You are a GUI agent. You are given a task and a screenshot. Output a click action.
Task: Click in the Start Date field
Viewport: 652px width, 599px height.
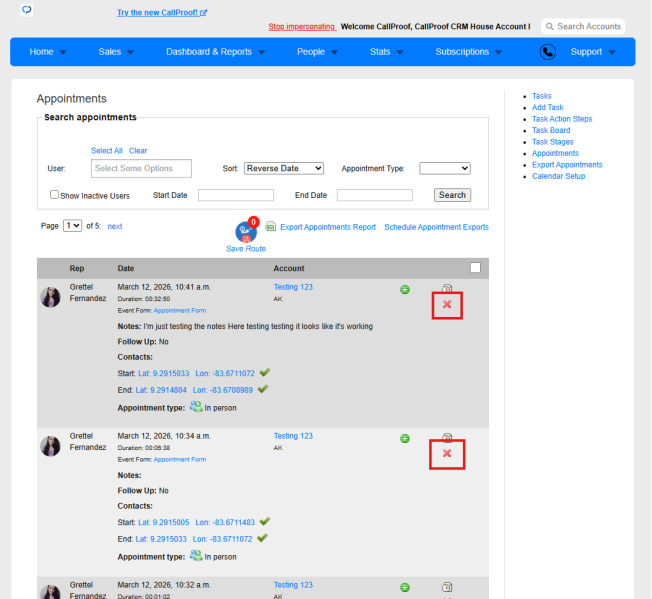coord(236,195)
